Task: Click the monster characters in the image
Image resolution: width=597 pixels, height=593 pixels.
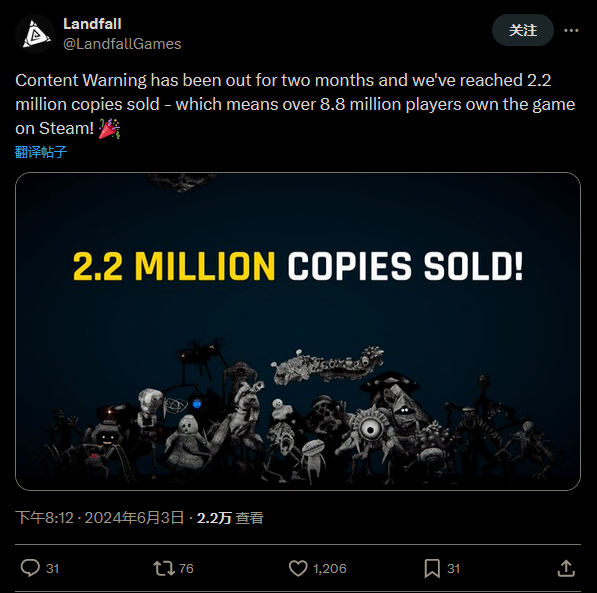Action: click(x=297, y=413)
